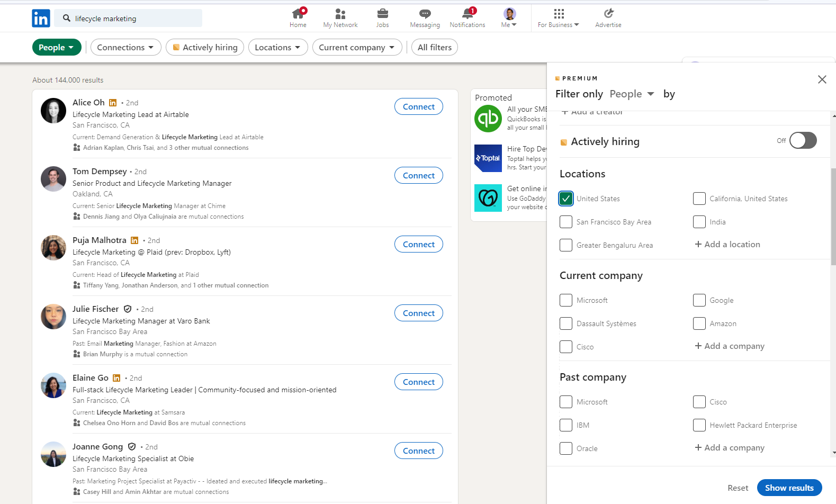Click the Actively hiring filter pill
This screenshot has height=504, width=836.
point(205,47)
